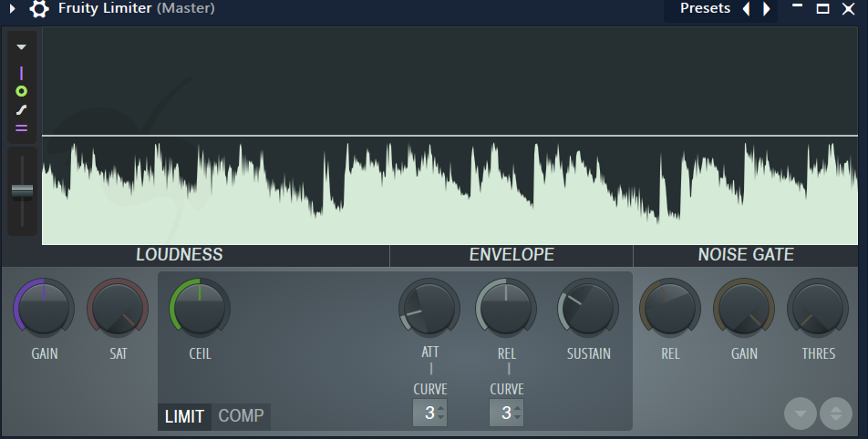This screenshot has height=439, width=868.
Task: Click the green CEIL ceiling knob
Action: click(x=200, y=308)
